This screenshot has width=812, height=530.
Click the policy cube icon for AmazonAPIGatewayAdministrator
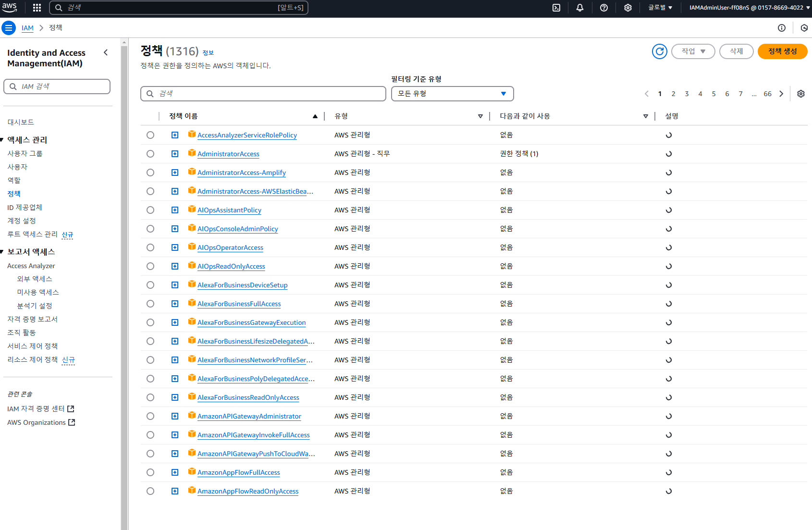192,415
